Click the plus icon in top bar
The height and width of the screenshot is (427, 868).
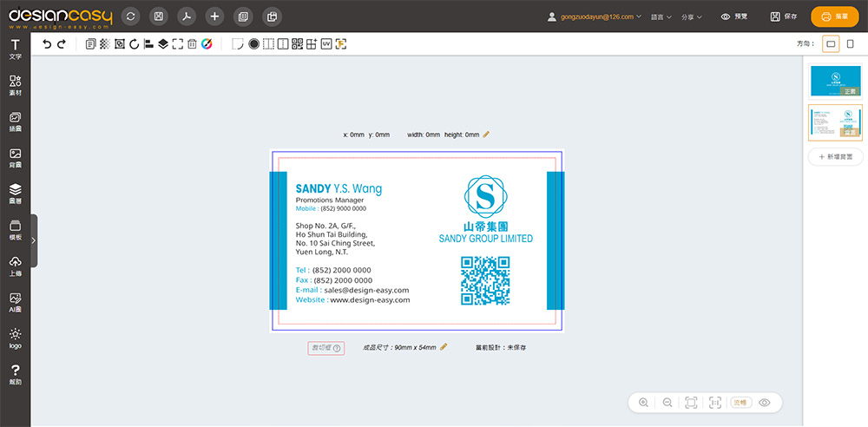[x=215, y=16]
